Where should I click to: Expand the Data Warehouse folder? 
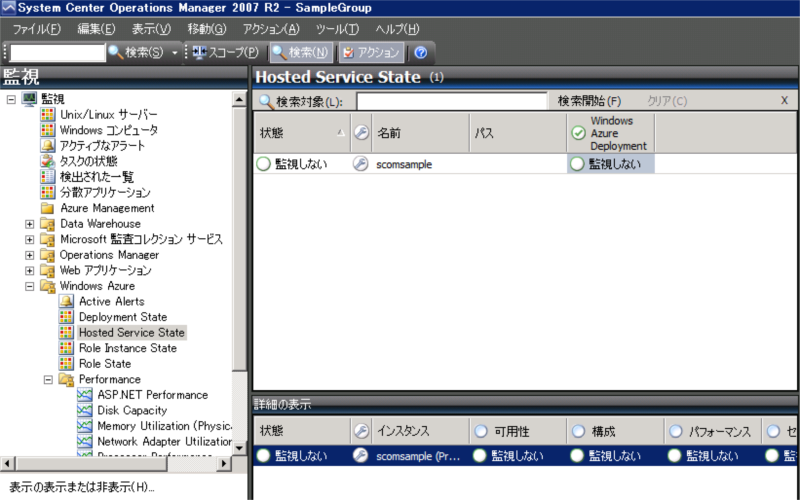coord(30,224)
